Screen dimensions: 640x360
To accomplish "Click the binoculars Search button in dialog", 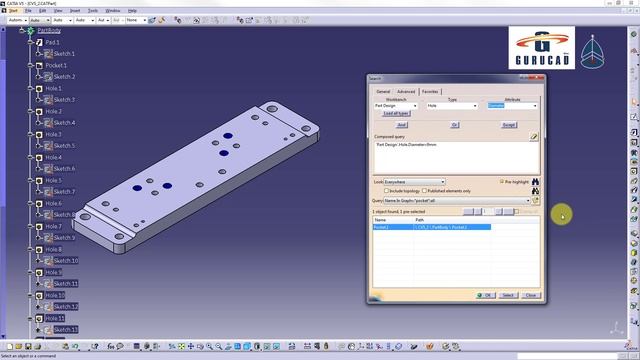I will coord(535,182).
